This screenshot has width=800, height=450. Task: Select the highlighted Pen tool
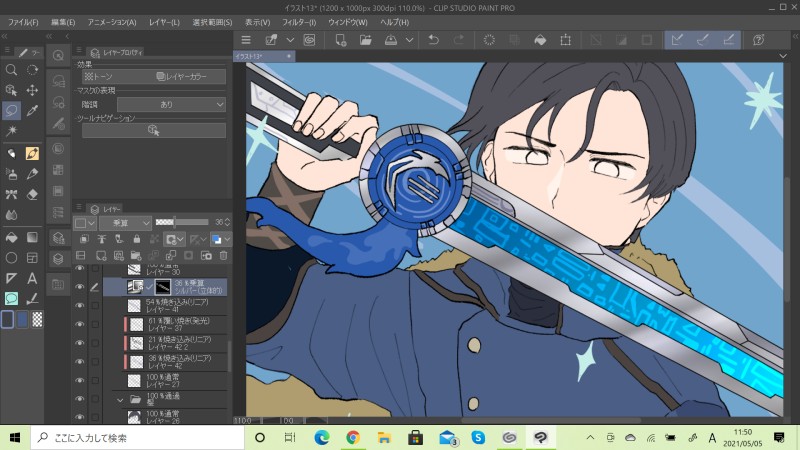tap(32, 153)
